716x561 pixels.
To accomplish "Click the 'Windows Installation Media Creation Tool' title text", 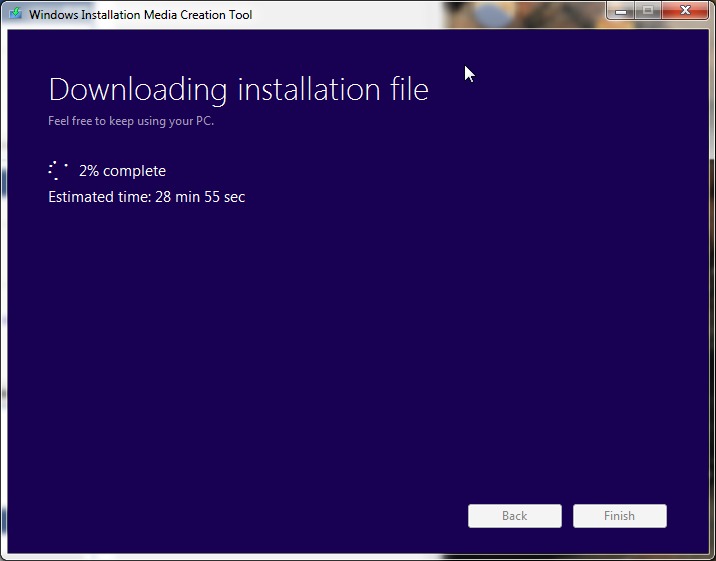I will 141,15.
